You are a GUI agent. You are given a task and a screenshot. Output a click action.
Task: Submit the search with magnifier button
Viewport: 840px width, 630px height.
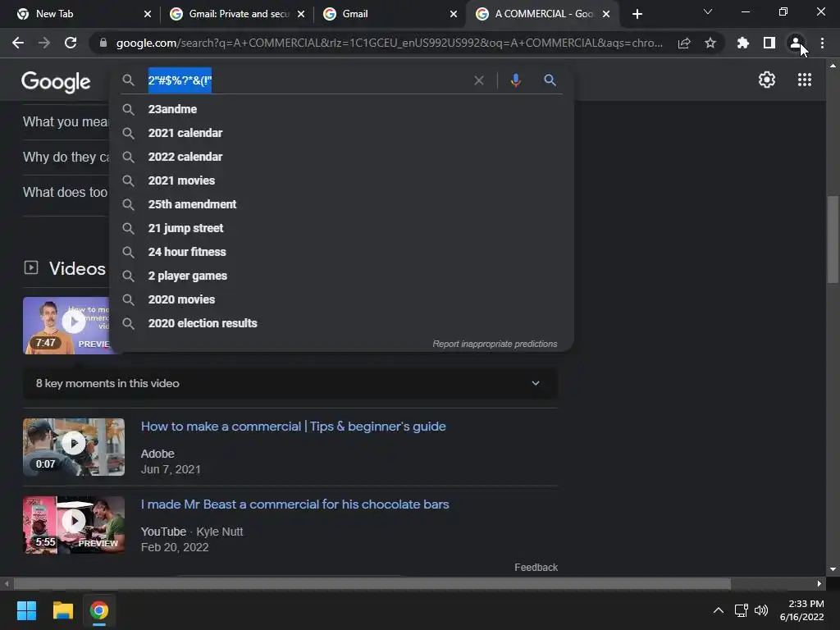click(x=550, y=80)
